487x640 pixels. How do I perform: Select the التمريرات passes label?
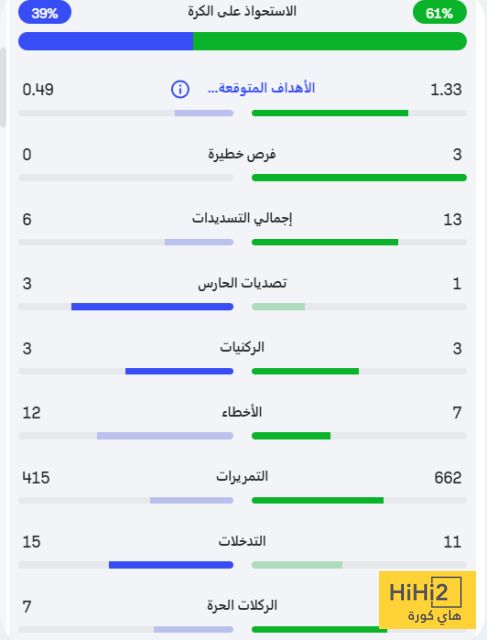[242, 476]
